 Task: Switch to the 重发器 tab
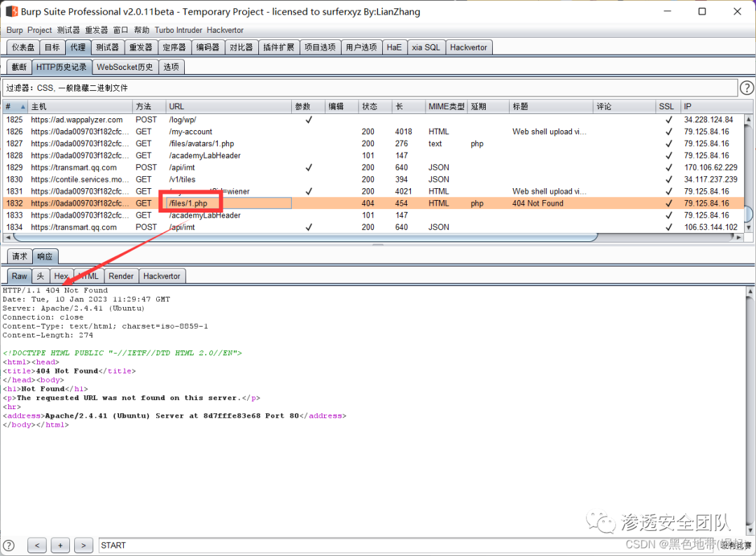coord(141,48)
